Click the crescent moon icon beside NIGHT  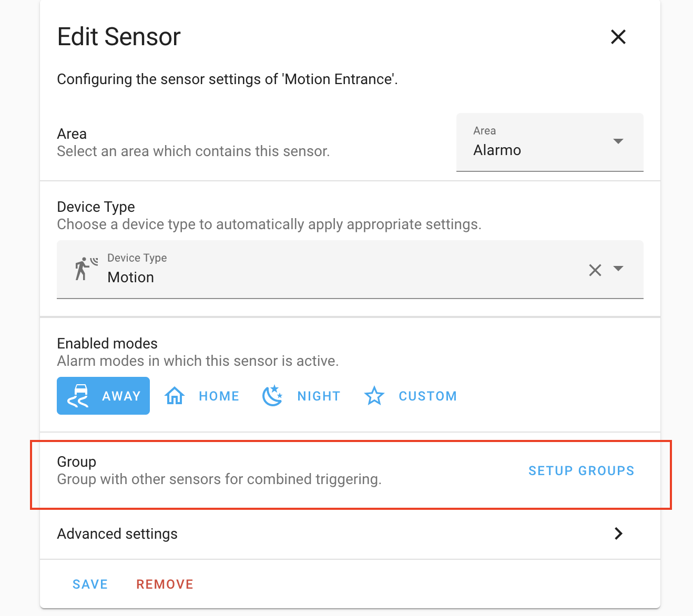point(272,396)
